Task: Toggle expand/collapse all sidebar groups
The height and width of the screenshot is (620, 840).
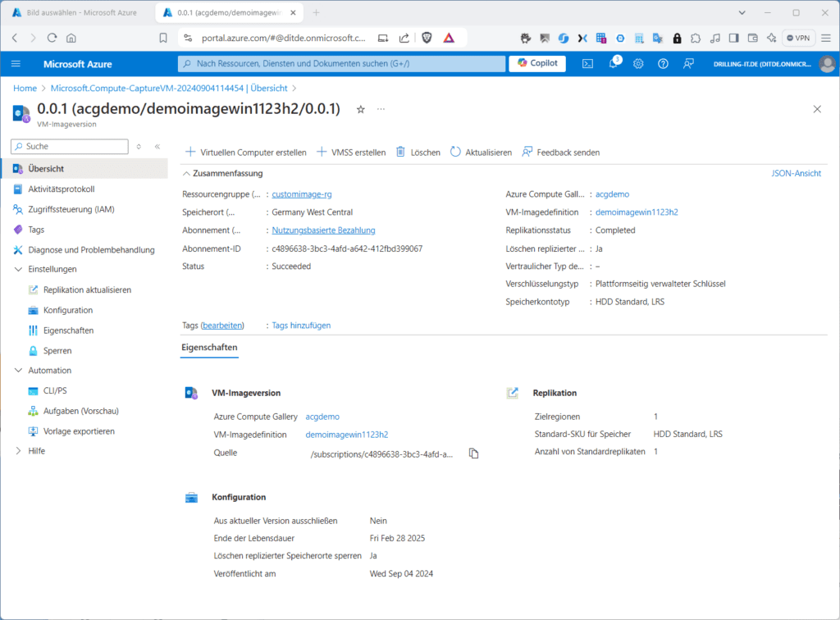Action: (139, 146)
